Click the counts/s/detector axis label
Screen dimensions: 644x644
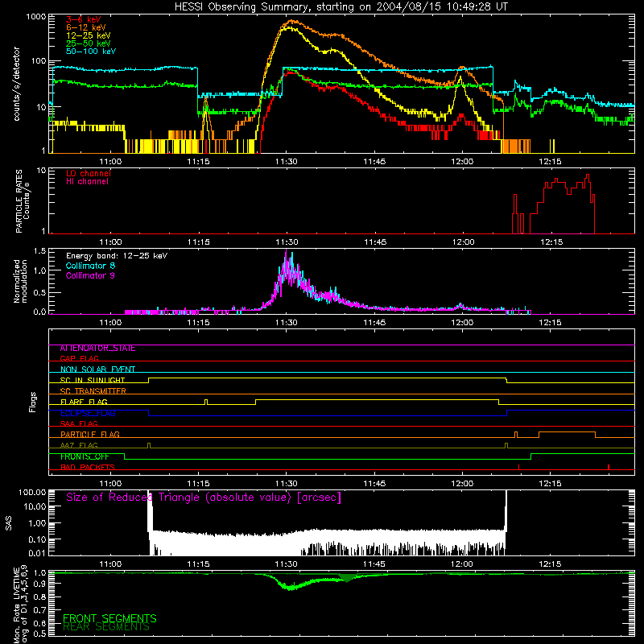[16, 84]
